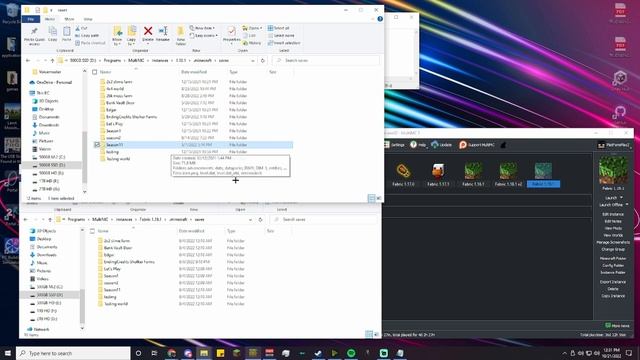Click Pin to Quick access in top Explorer ribbon
This screenshot has height=360, width=640.
pos(34,35)
